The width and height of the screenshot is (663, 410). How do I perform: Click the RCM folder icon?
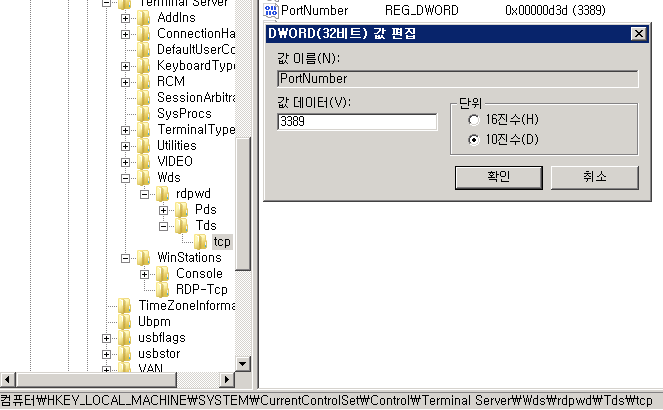click(x=144, y=82)
